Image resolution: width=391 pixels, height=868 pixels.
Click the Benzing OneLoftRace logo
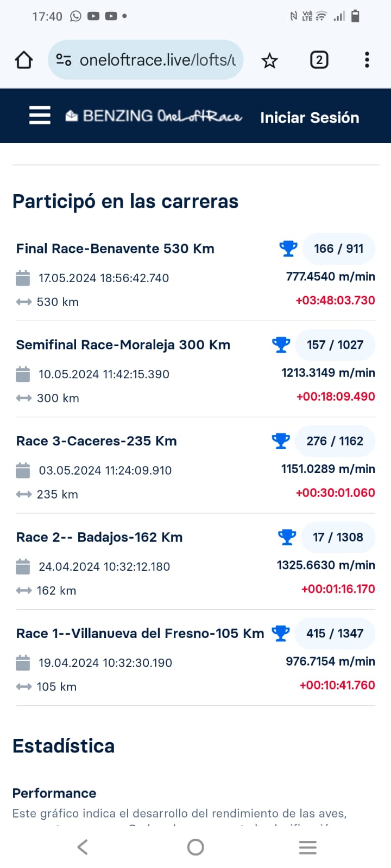(x=154, y=116)
